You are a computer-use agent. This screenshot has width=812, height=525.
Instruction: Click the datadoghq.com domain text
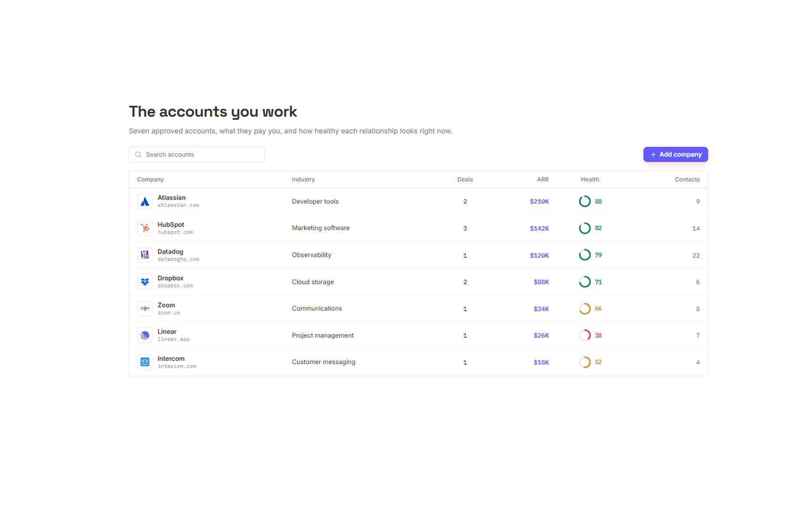(x=178, y=259)
